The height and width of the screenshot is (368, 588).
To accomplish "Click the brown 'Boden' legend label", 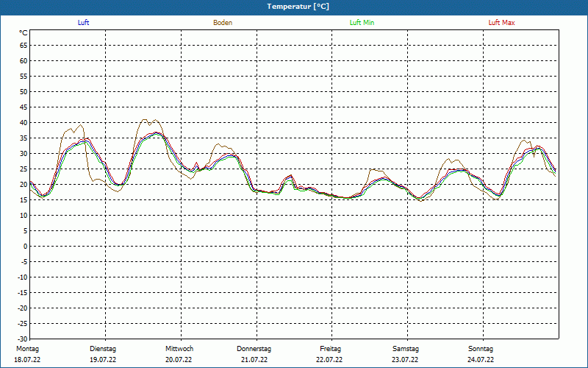I will [x=223, y=23].
